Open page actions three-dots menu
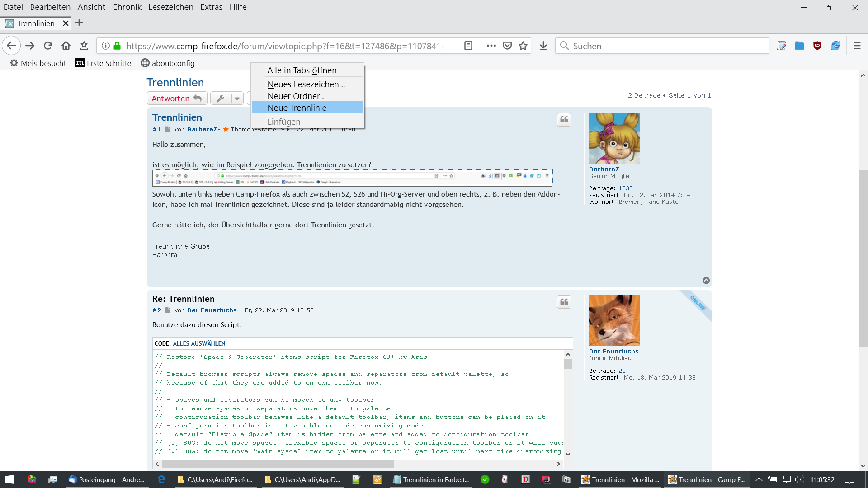Viewport: 868px width, 488px height. pos(491,46)
